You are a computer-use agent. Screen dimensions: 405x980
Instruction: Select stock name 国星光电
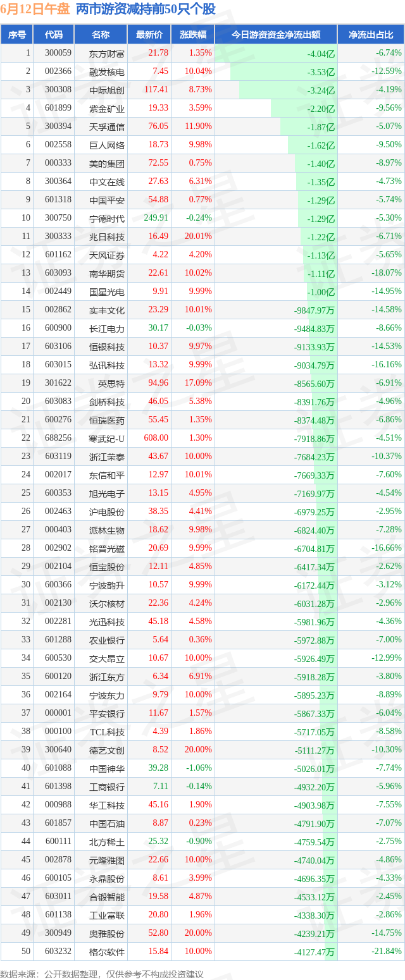107,292
